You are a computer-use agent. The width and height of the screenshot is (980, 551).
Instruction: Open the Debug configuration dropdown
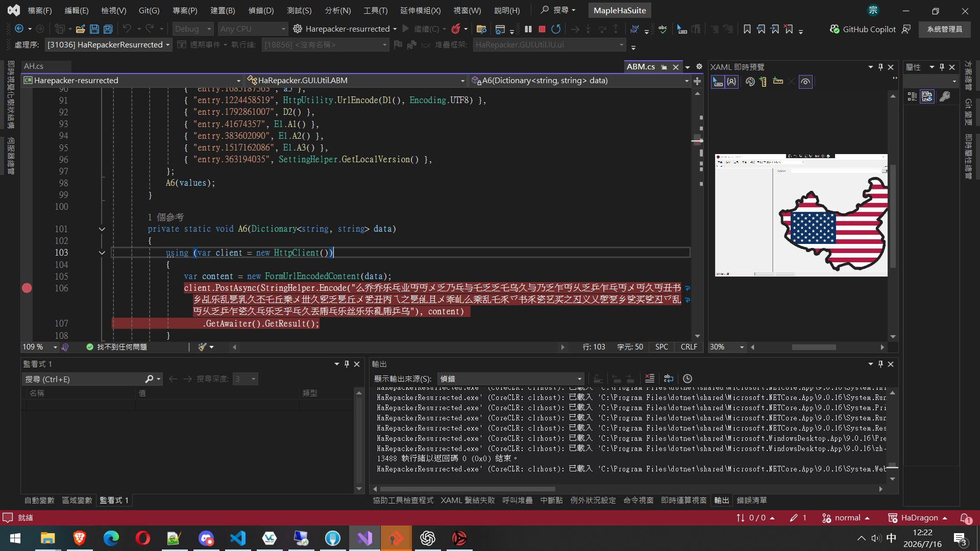click(x=192, y=29)
